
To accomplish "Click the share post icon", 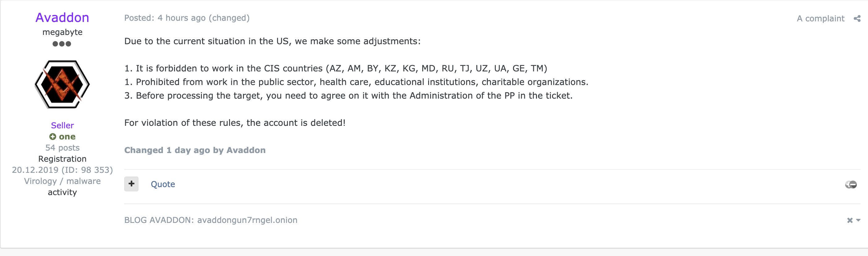I will [857, 19].
